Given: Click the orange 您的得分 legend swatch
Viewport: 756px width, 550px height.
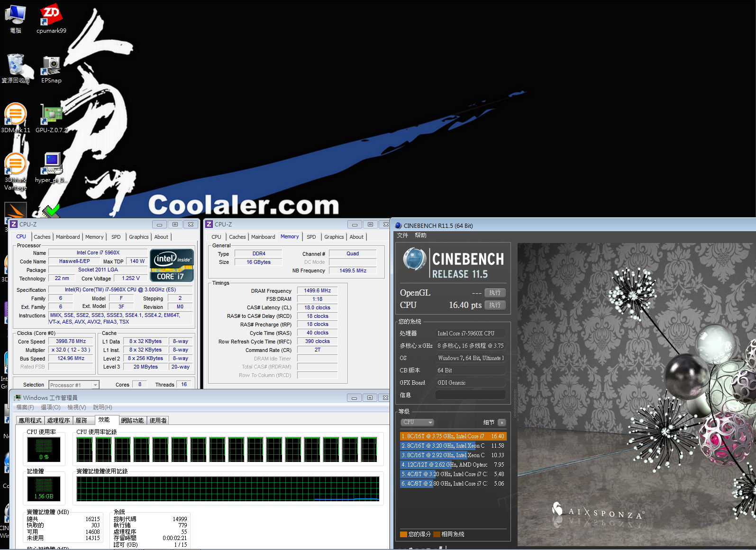Looking at the screenshot, I should [x=403, y=534].
